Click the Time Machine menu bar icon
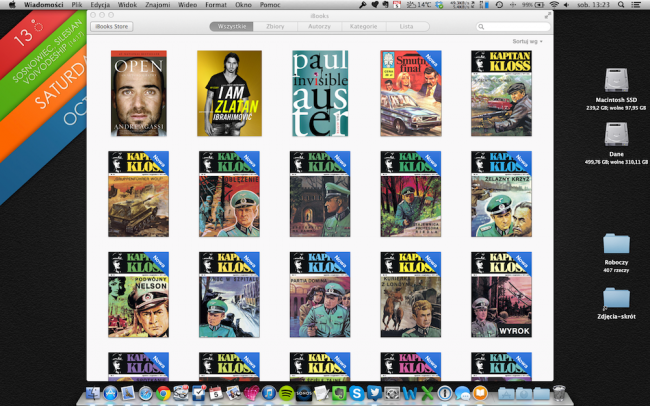The width and height of the screenshot is (650, 406). pyautogui.click(x=499, y=5)
